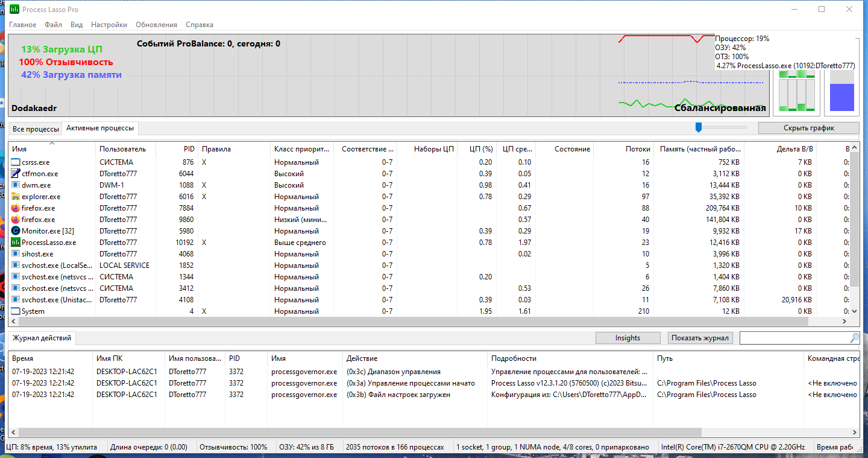Select the Журнал действий tab
This screenshot has width=868, height=458.
[42, 338]
